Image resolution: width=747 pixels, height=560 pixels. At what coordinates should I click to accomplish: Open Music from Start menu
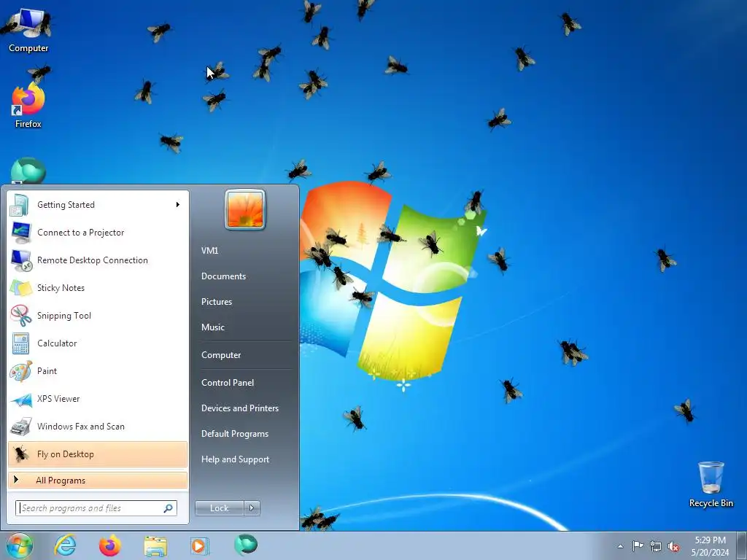click(x=213, y=327)
